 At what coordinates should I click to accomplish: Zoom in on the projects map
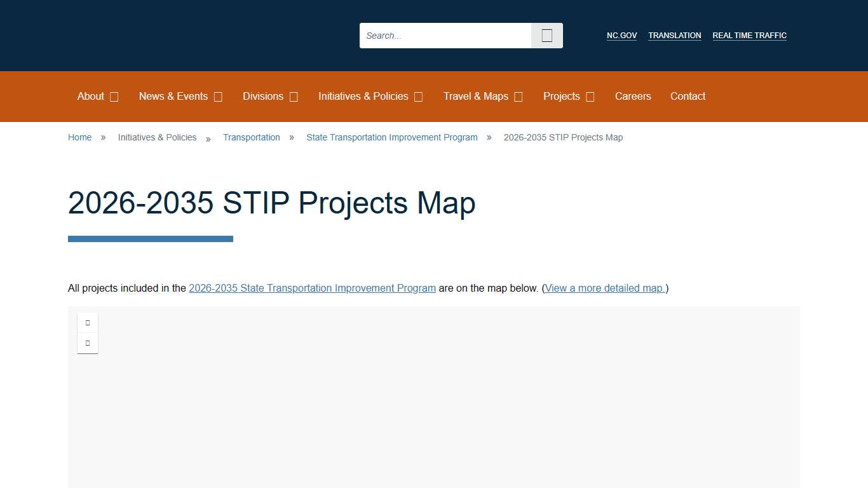tap(88, 322)
